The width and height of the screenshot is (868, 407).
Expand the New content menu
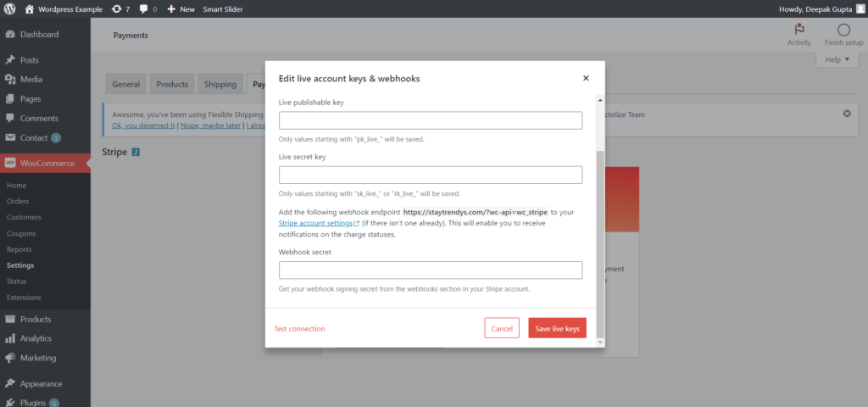click(x=181, y=8)
